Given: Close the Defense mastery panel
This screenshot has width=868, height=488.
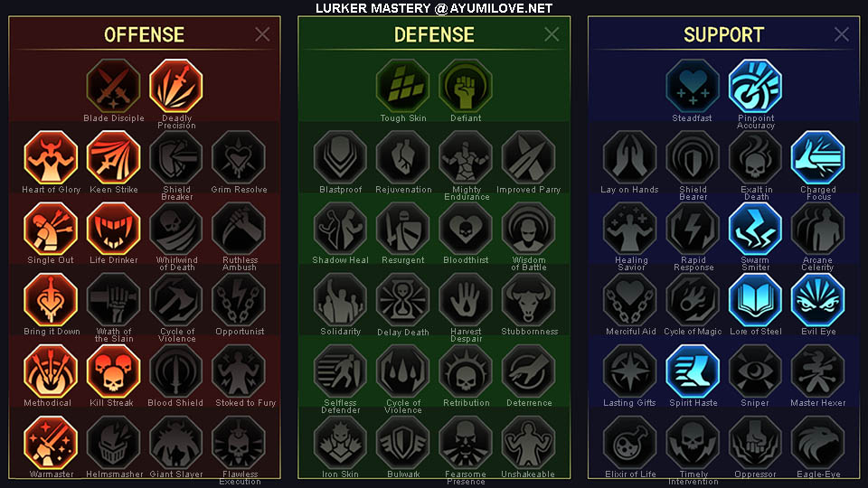Looking at the screenshot, I should (552, 34).
